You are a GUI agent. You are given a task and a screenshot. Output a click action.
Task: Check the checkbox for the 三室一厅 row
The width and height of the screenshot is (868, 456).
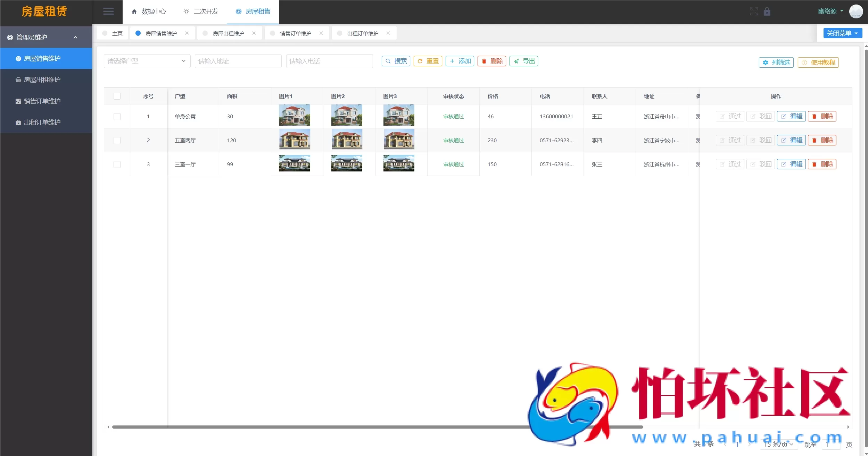point(117,164)
